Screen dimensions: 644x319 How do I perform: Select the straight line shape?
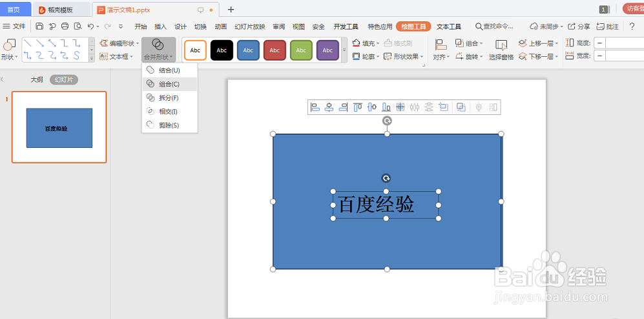click(x=28, y=43)
